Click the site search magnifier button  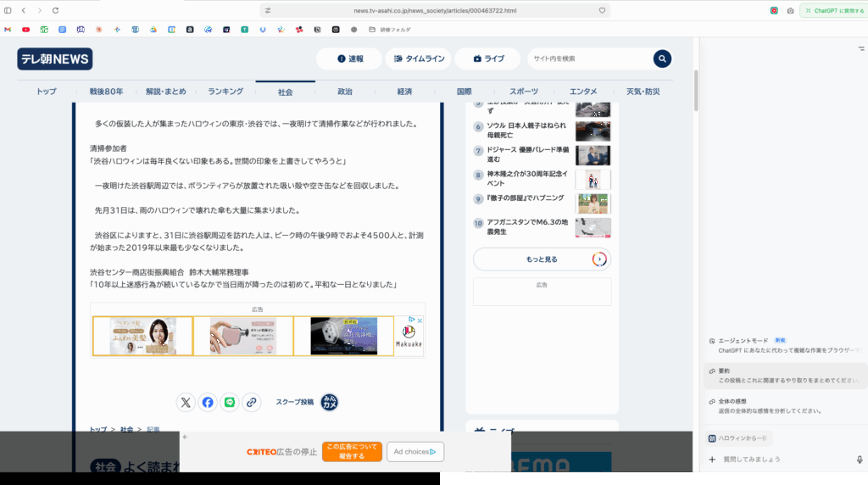pos(662,59)
